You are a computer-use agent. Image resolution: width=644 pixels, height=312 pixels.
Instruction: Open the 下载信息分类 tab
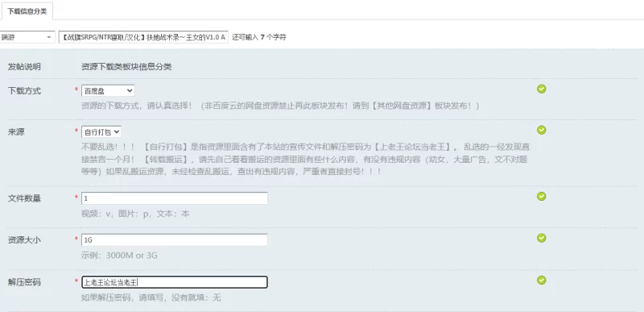pos(27,11)
